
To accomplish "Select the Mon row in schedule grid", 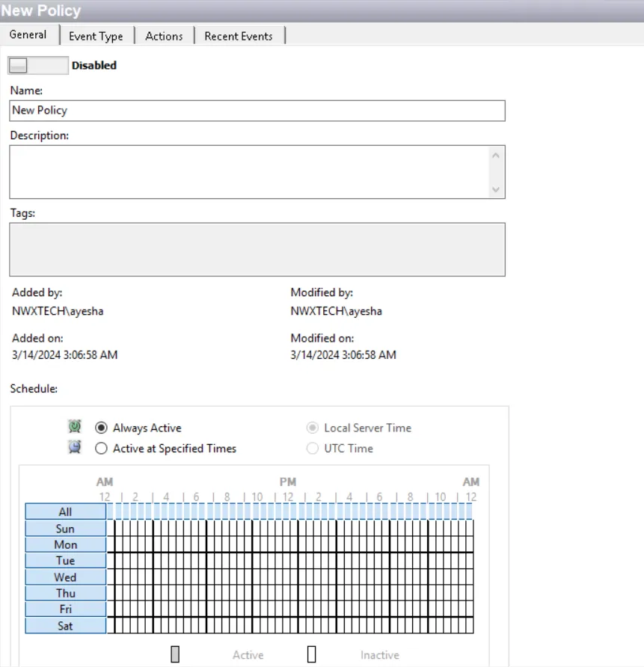I will 66,544.
